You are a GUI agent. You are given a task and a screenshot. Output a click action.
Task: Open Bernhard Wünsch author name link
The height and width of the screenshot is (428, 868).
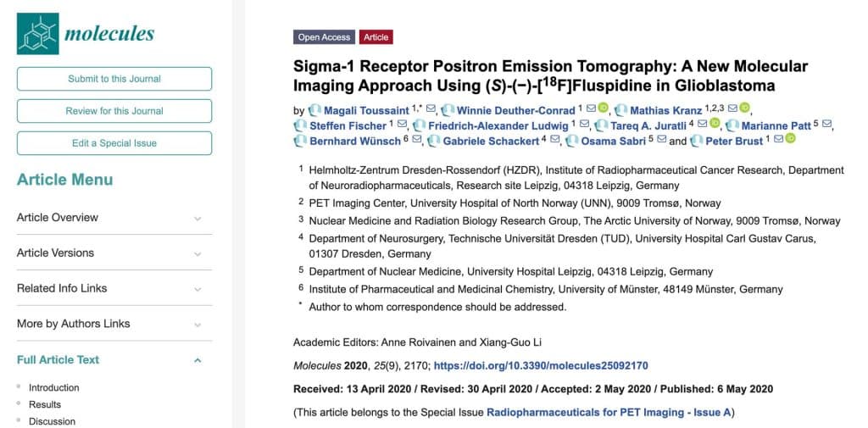(355, 142)
